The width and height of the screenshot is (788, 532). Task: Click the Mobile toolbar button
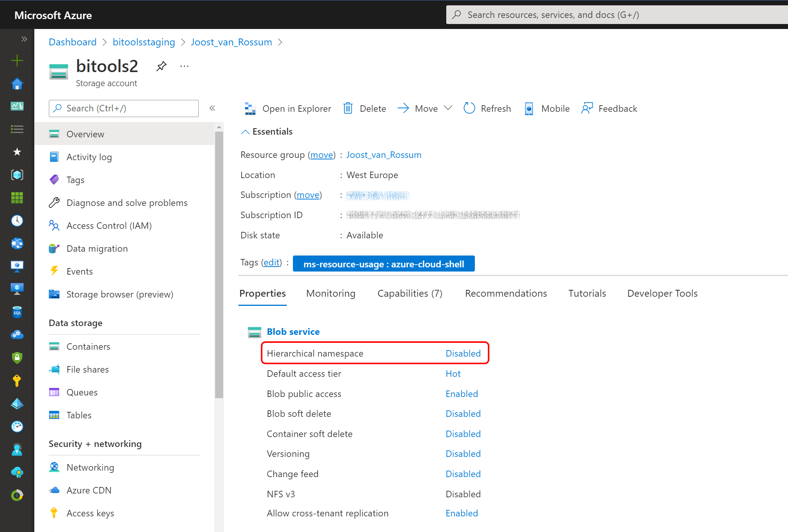[x=547, y=109]
